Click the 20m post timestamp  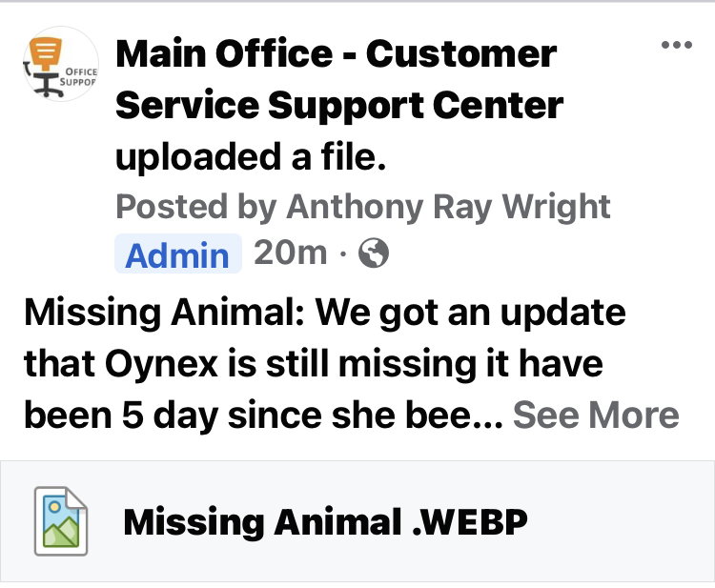(x=290, y=253)
